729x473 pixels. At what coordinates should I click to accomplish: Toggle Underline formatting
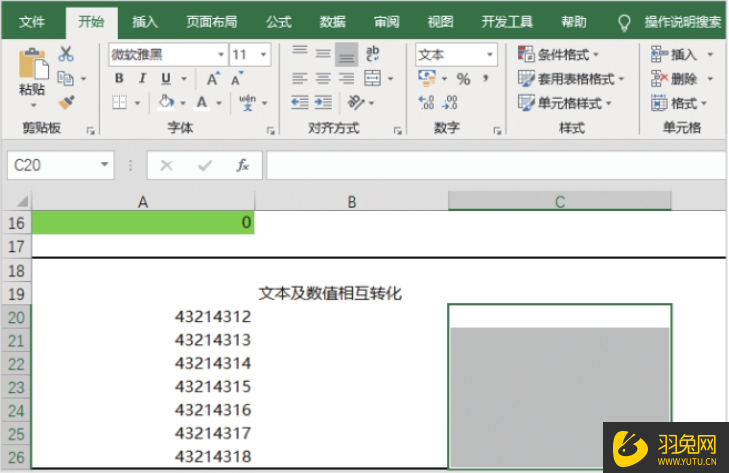pyautogui.click(x=166, y=78)
